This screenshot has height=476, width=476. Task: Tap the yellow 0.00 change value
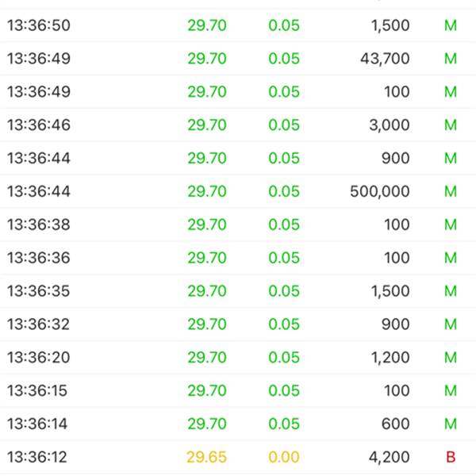284,457
